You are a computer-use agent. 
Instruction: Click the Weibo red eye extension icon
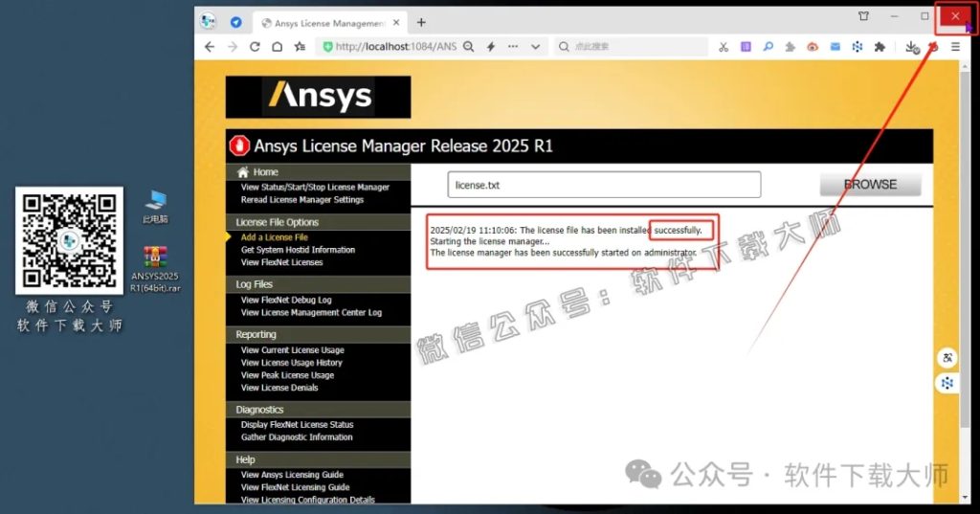click(813, 47)
